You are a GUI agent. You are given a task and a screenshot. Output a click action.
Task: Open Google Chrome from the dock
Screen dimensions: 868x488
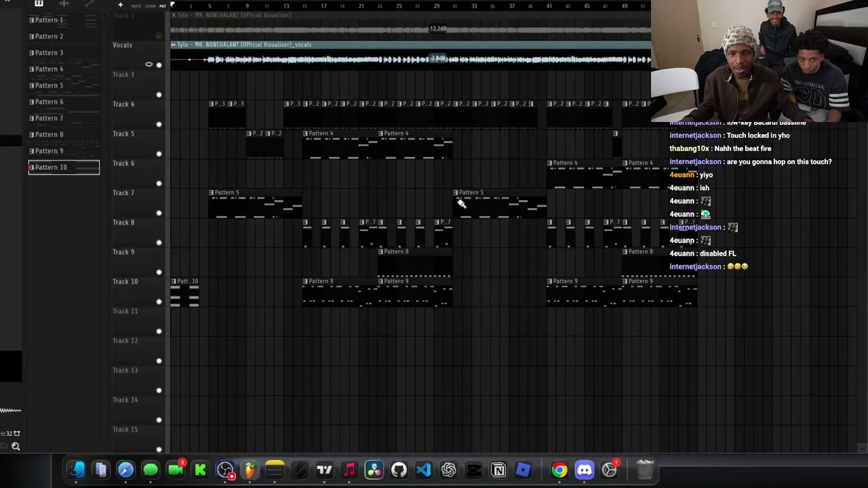(559, 470)
